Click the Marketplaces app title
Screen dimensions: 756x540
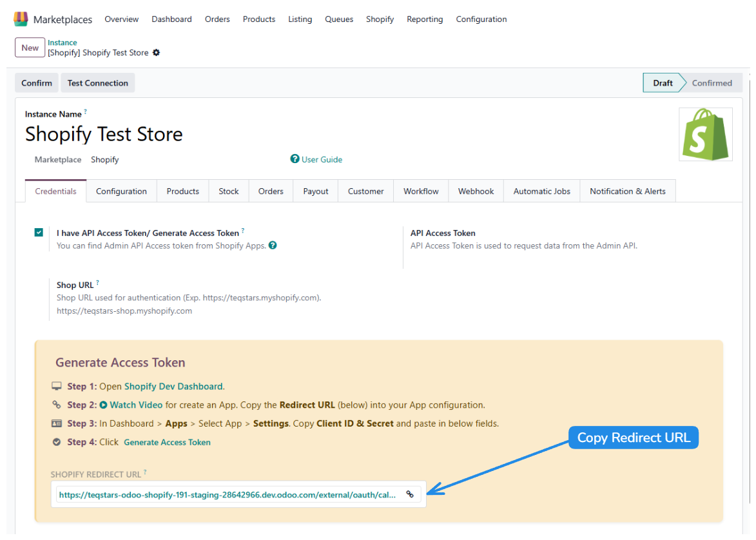coord(63,20)
